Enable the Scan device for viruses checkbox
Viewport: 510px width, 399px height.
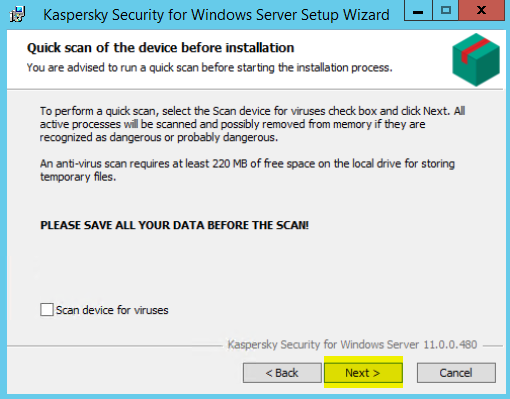pos(47,309)
